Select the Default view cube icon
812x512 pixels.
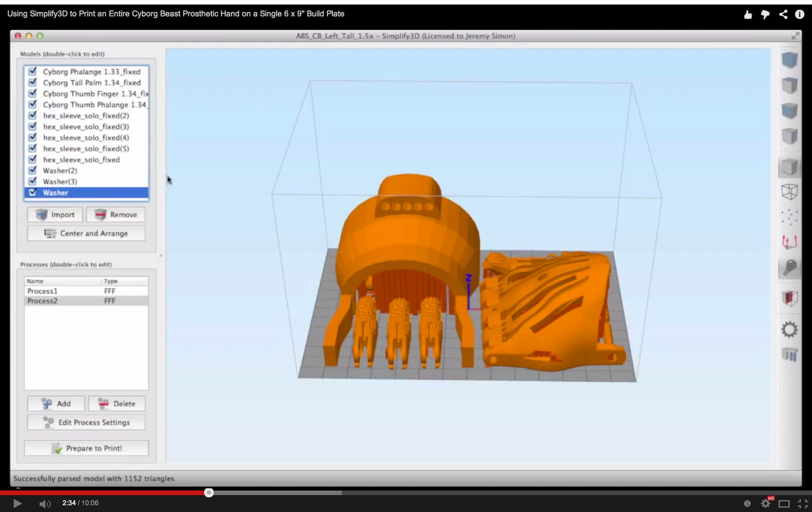(x=789, y=60)
